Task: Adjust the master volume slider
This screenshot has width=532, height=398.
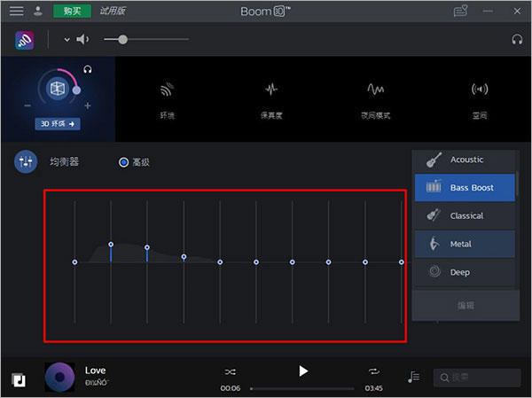Action: [x=146, y=39]
